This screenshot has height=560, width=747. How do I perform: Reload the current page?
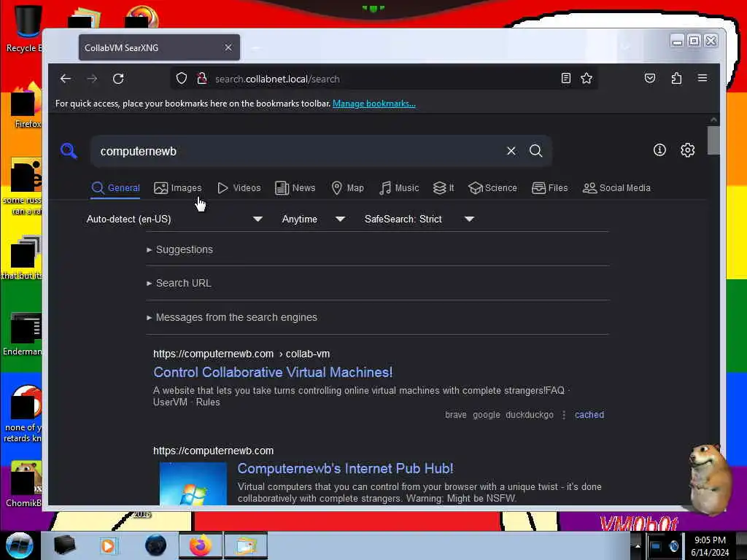point(118,79)
